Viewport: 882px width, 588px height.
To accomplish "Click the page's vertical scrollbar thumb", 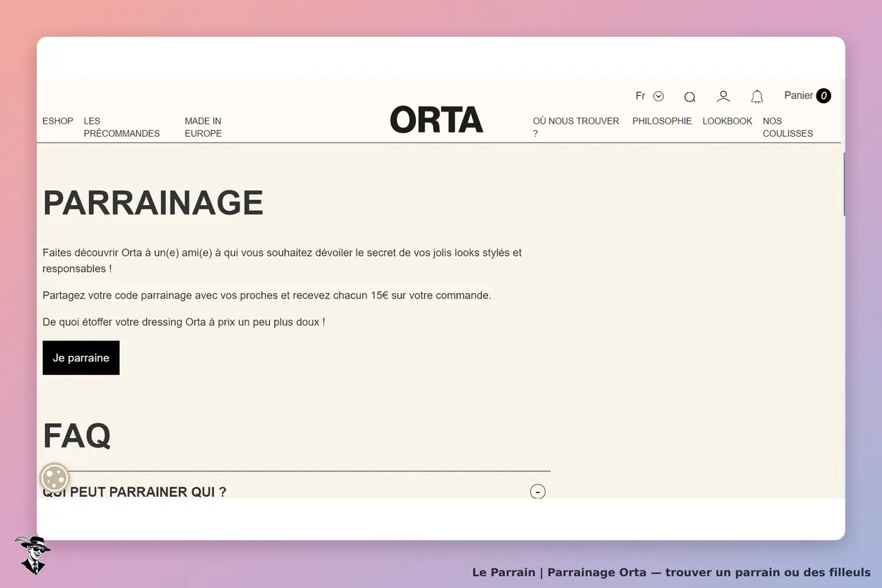I will click(843, 184).
